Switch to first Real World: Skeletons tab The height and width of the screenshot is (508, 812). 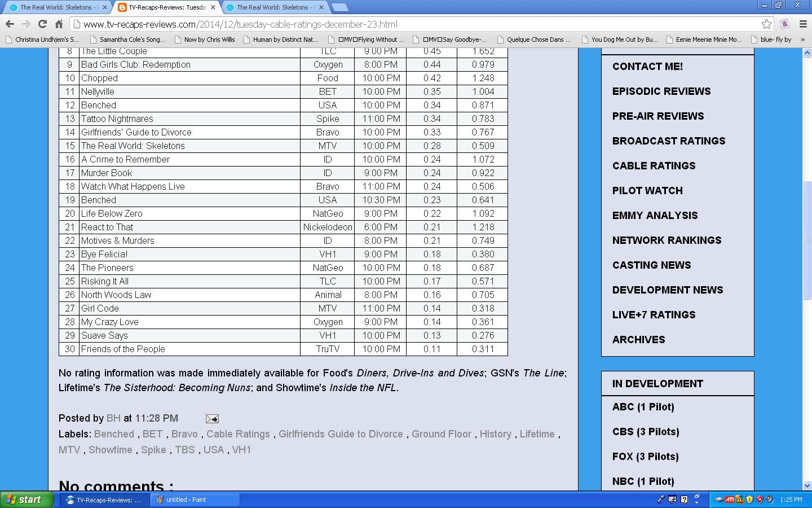[x=56, y=7]
